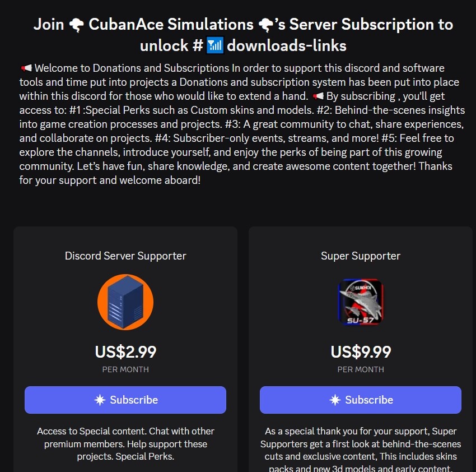
Task: Select the Discord Server Supporter title
Action: [x=125, y=256]
